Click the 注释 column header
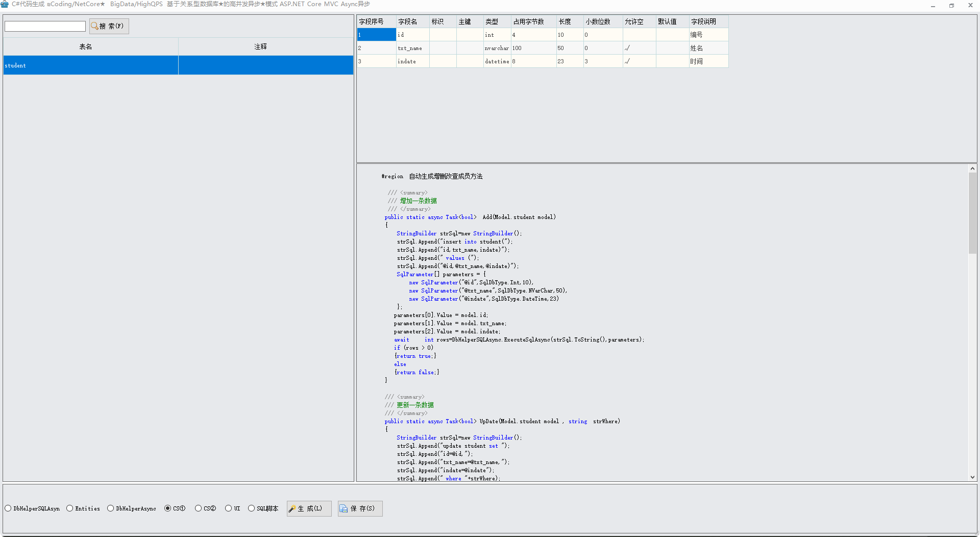980x537 pixels. coord(265,46)
